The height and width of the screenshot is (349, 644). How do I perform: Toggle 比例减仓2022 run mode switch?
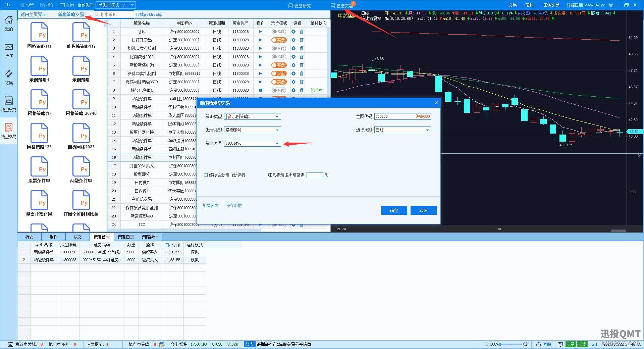(279, 57)
